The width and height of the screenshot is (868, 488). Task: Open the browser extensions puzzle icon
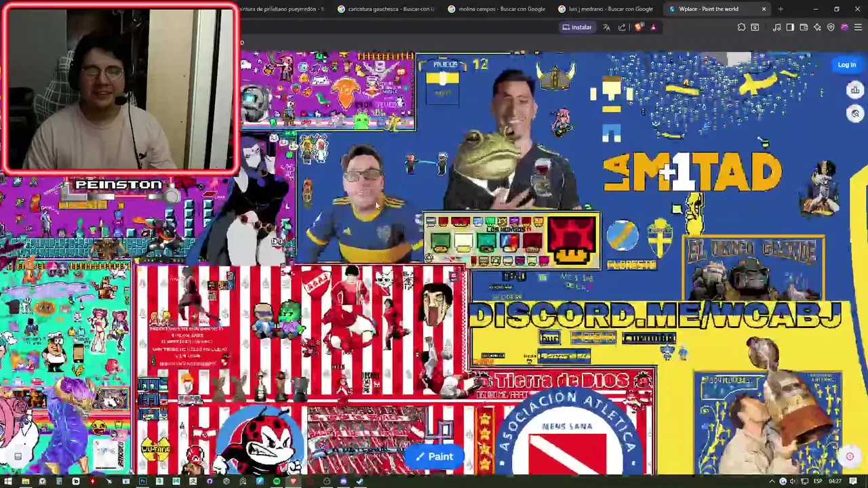coord(741,27)
